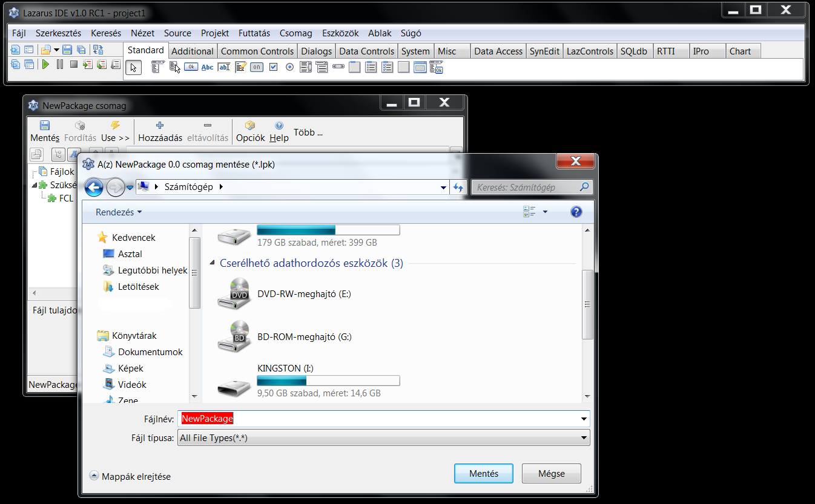Image resolution: width=815 pixels, height=504 pixels.
Task: Open Asztal in the Kedvencek sidebar
Action: 130,254
